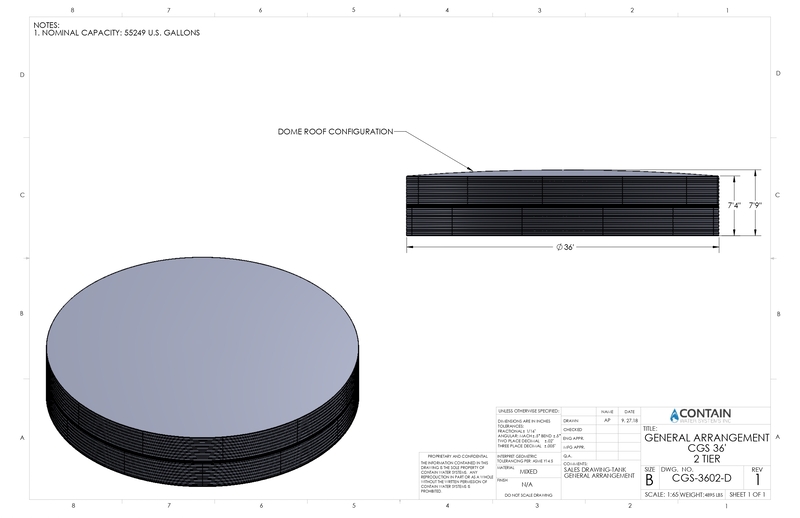Screen dimensions: 800x518
Task: Click the Contain Water Systems logo
Action: [701, 415]
